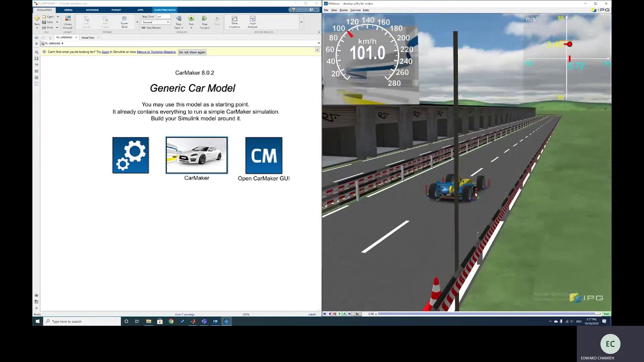Click the 1x playback speed button

(357, 314)
